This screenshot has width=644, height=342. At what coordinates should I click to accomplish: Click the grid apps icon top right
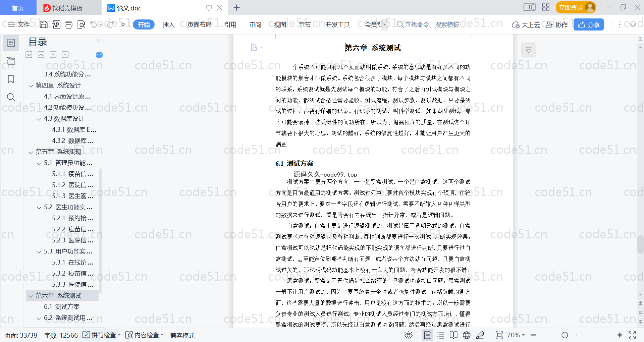(x=546, y=7)
